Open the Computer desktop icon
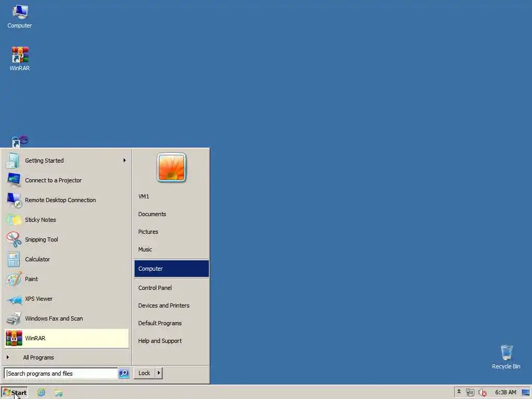The height and width of the screenshot is (399, 532). tap(20, 17)
